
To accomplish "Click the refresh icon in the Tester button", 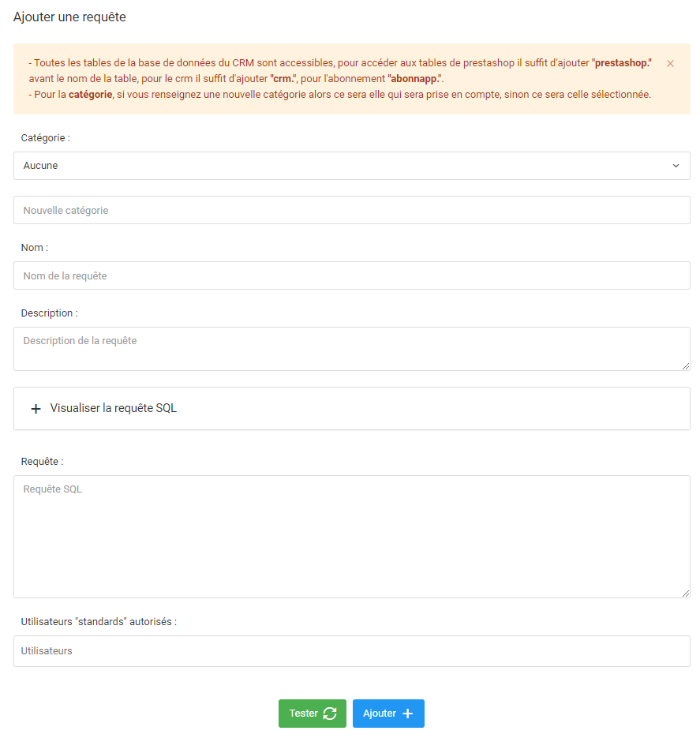I will pyautogui.click(x=330, y=713).
